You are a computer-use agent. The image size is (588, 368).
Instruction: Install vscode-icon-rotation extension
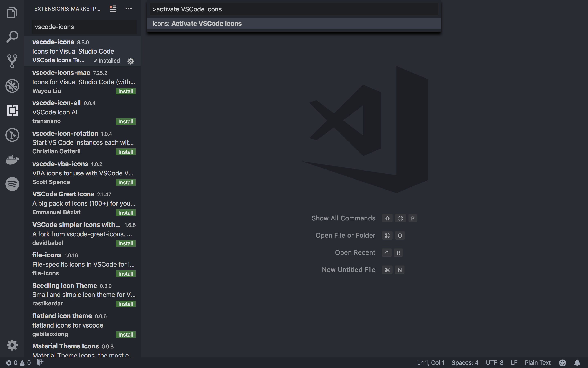(126, 152)
